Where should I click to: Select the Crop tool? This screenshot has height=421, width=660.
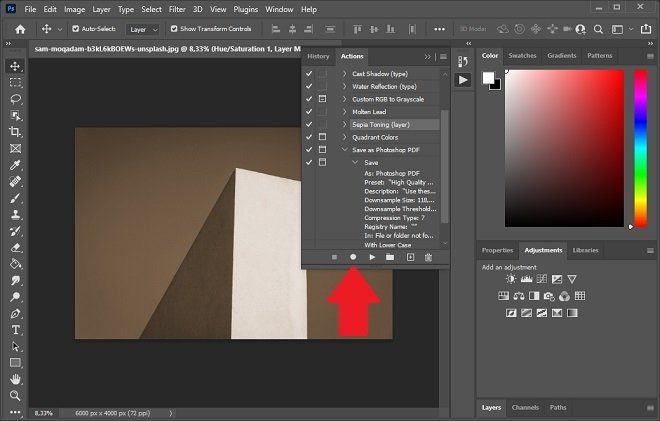tap(15, 132)
